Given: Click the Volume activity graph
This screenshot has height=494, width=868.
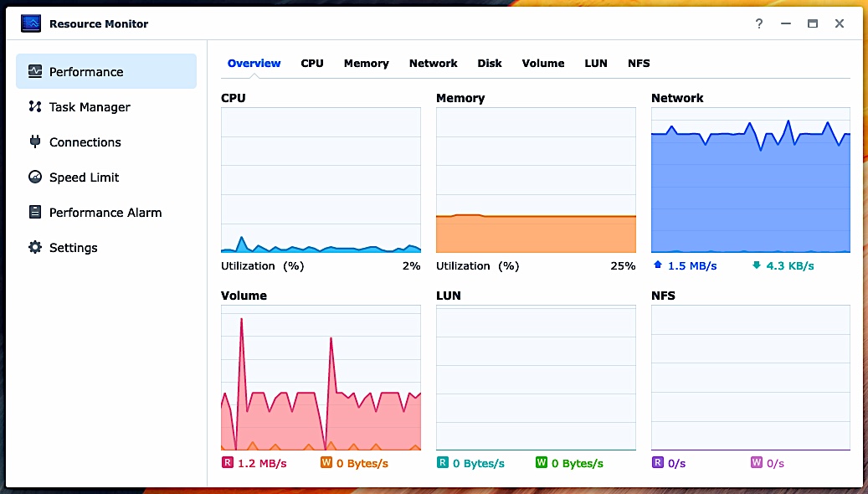Looking at the screenshot, I should click(321, 378).
